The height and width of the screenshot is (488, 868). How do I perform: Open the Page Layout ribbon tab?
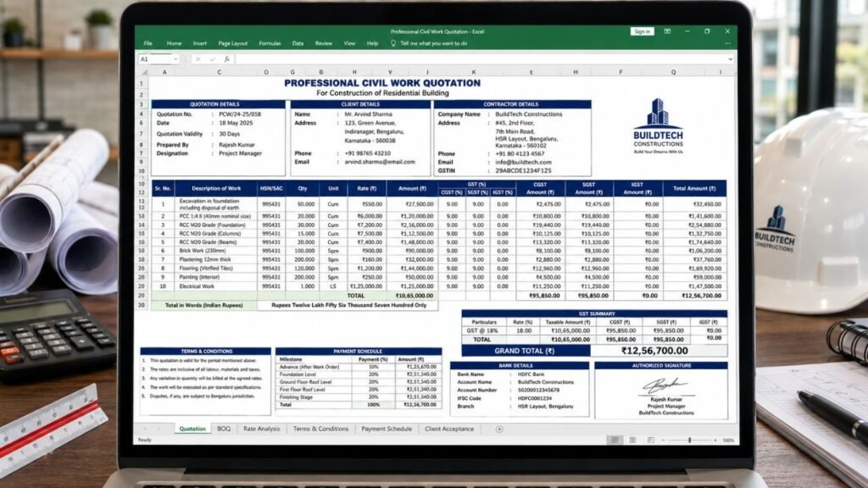tap(232, 43)
